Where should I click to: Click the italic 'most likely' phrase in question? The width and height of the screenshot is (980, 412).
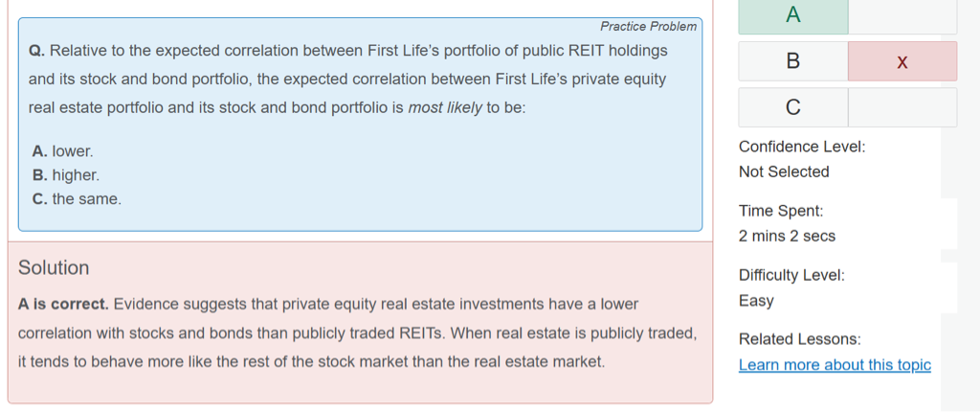tap(445, 107)
